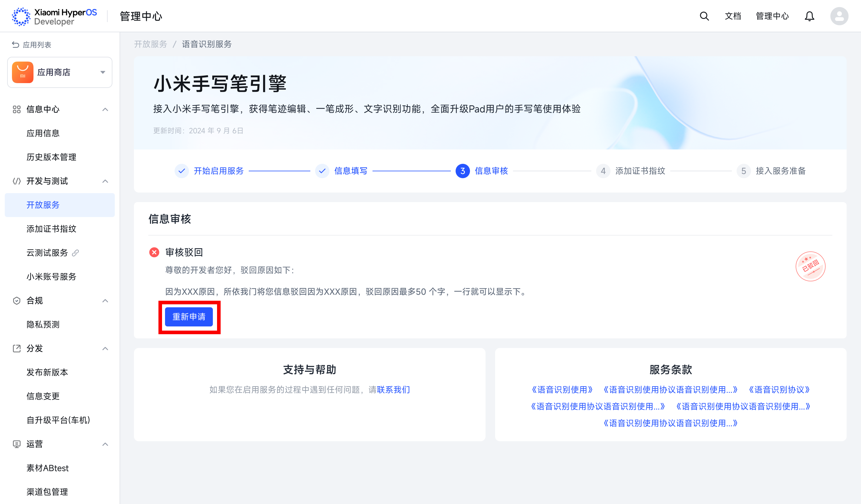The height and width of the screenshot is (504, 861).
Task: Click the checkmark for 开始启用服务 step
Action: pyautogui.click(x=182, y=171)
